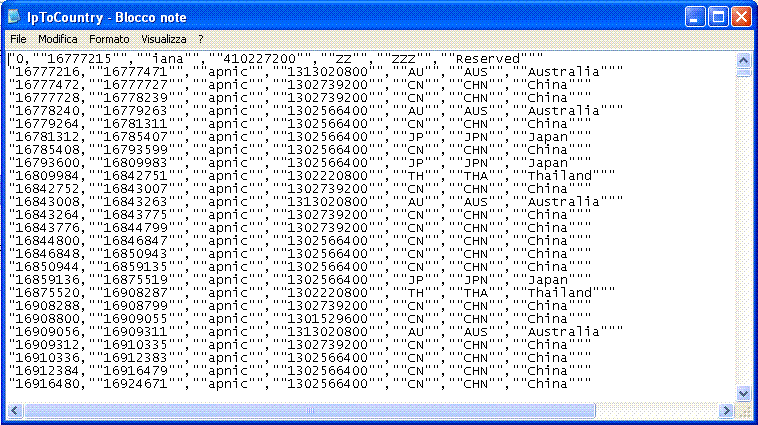Screen dimensions: 758x425
Task: Minimize the IpToCountry Notepad window
Action: (695, 17)
